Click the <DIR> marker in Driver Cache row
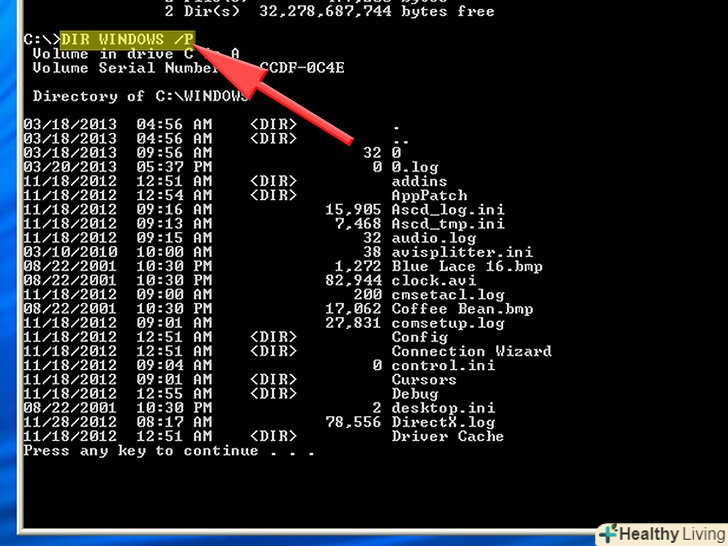728x546 pixels. (x=273, y=436)
